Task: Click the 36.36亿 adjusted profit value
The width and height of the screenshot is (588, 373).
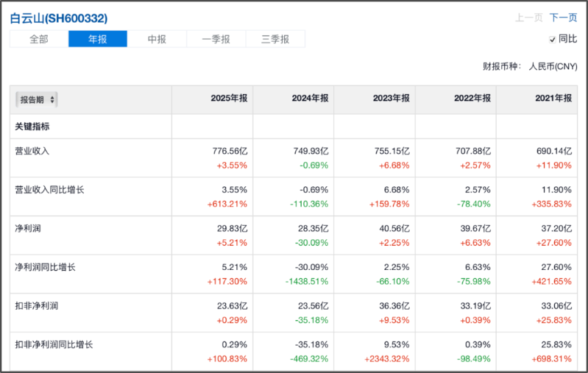Action: [x=394, y=306]
